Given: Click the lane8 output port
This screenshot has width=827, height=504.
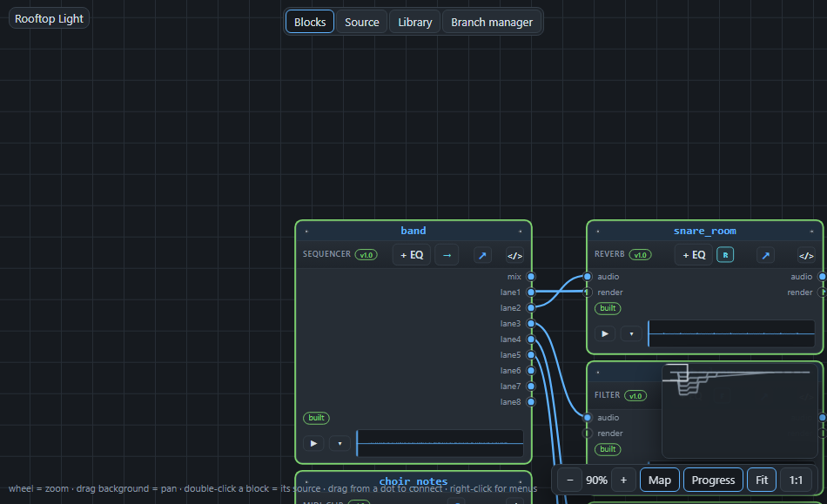Looking at the screenshot, I should coord(531,402).
